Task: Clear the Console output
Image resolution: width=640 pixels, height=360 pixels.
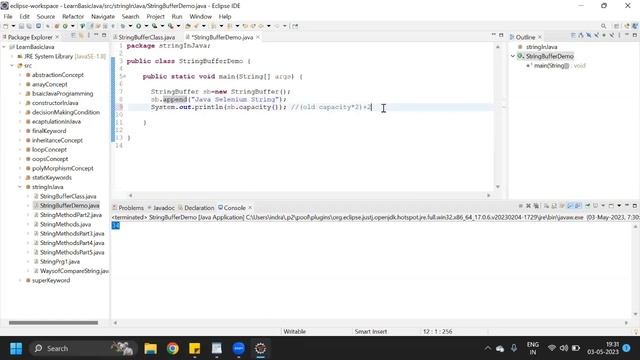Action: click(x=546, y=206)
